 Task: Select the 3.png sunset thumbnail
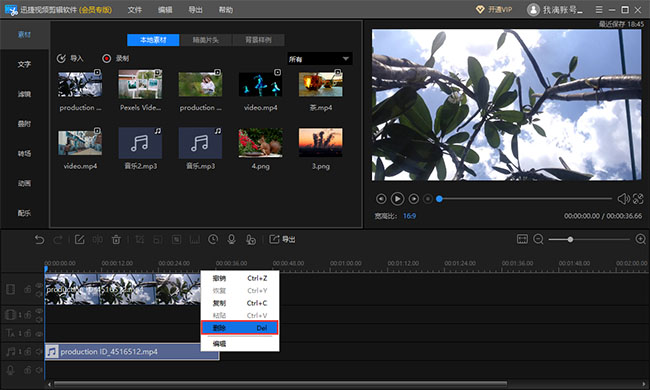click(321, 143)
